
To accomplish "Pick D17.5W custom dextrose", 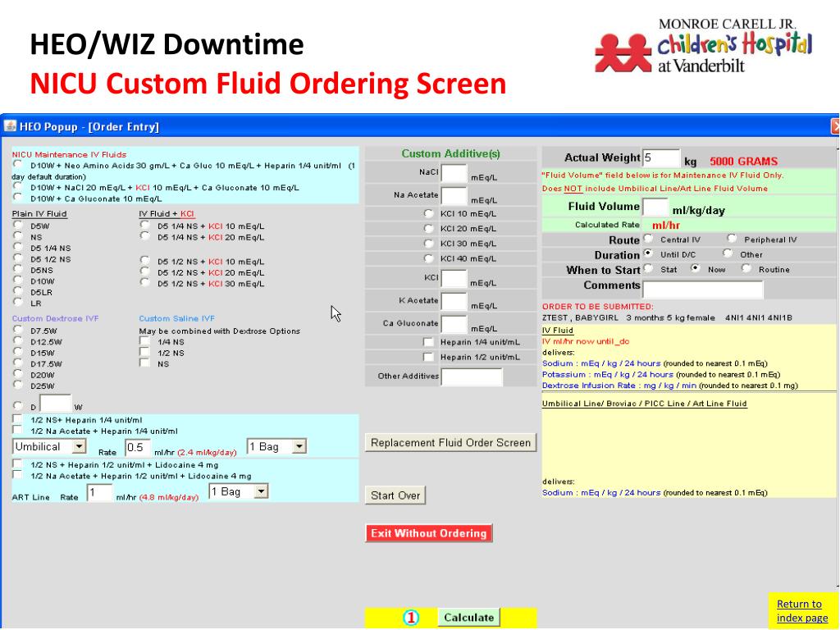I will pos(18,362).
